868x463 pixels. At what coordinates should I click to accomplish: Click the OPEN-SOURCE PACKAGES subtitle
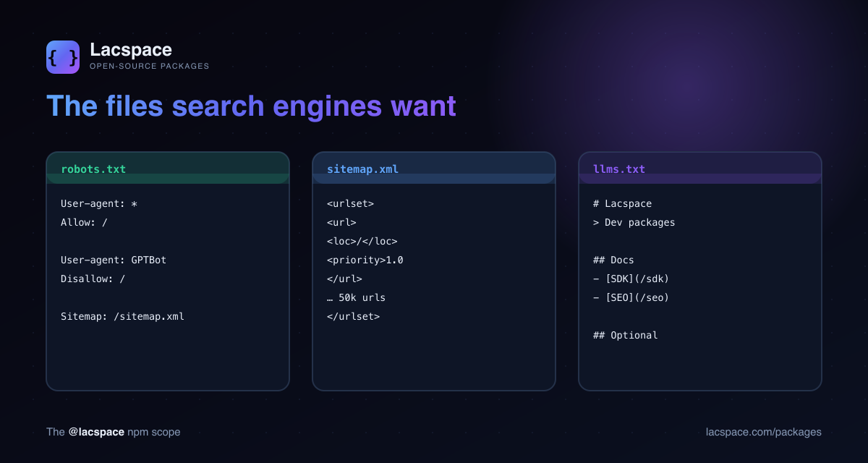point(150,67)
